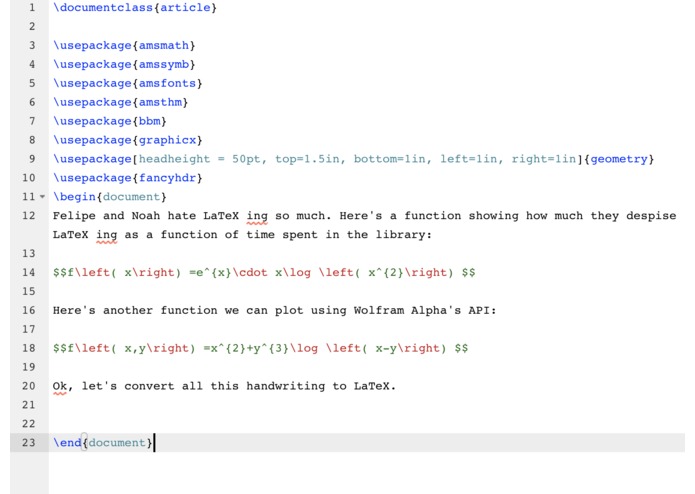Click the e^{x}\cdot formula on line 14
This screenshot has width=695, height=494.
click(231, 272)
